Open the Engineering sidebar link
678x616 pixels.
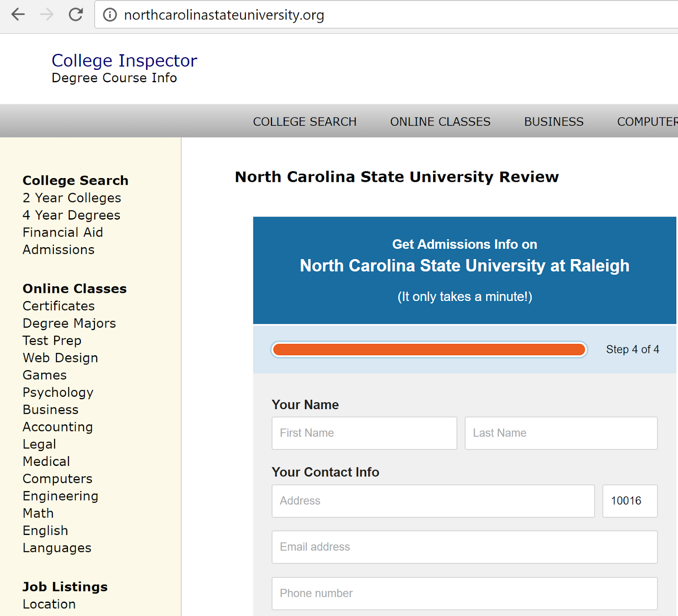tap(60, 496)
